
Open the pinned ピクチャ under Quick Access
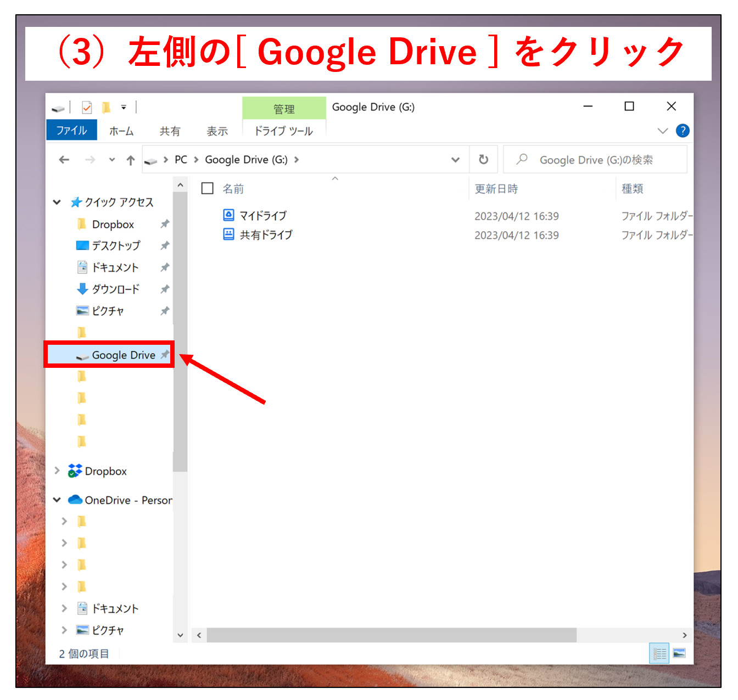pos(108,311)
